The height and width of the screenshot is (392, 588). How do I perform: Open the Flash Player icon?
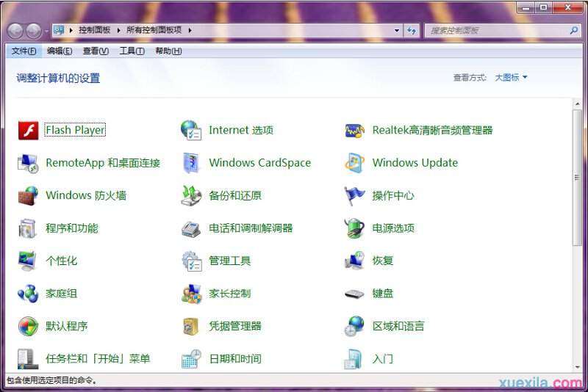tap(28, 131)
